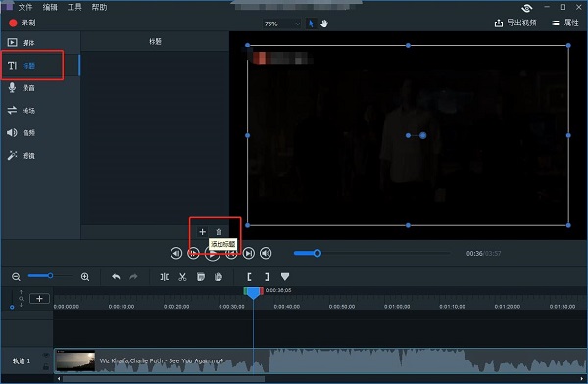588x384 pixels.
Task: Set mark-in with left bracket icon
Action: (249, 277)
